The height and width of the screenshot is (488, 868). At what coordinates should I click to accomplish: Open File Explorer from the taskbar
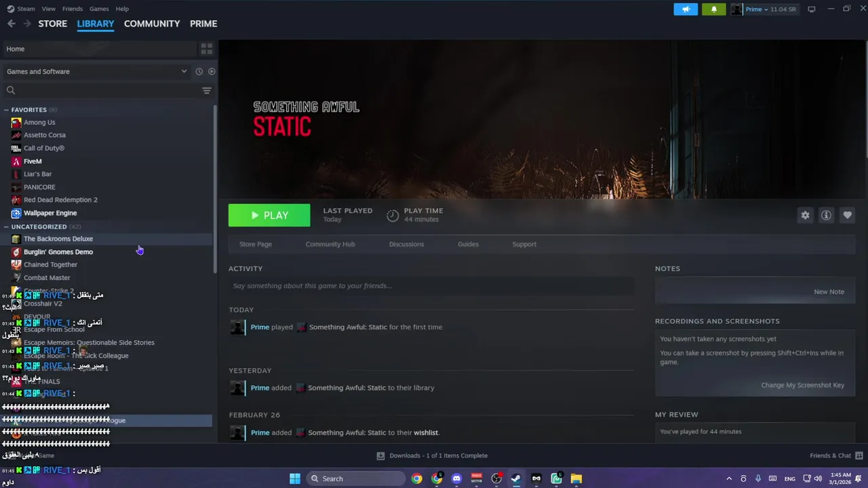click(576, 479)
